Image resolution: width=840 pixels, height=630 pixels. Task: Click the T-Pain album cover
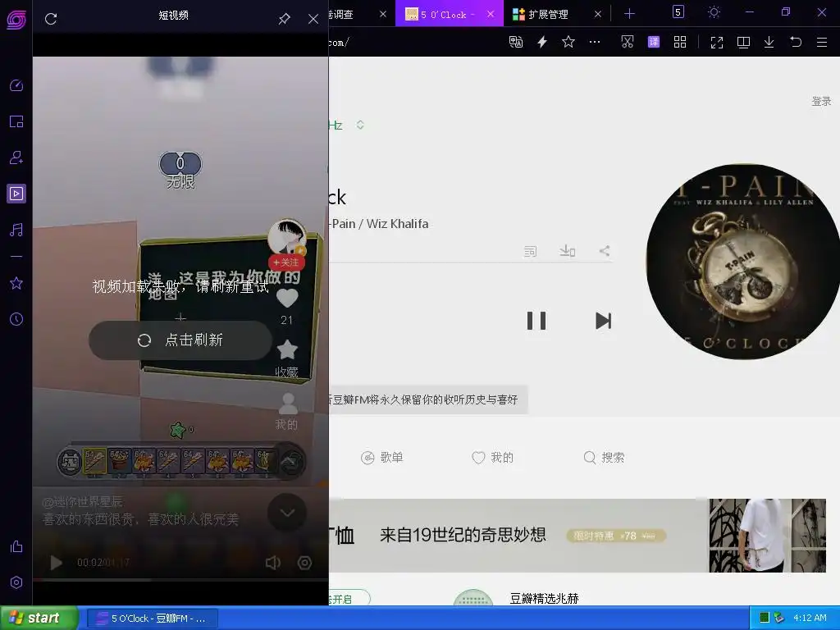tap(742, 262)
